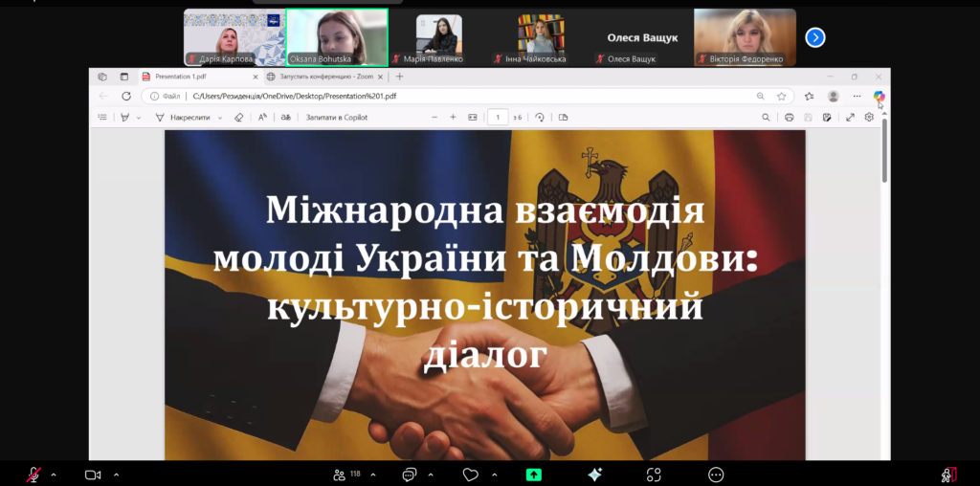This screenshot has width=980, height=486.
Task: Toggle the PDF table of contents
Action: tap(102, 117)
